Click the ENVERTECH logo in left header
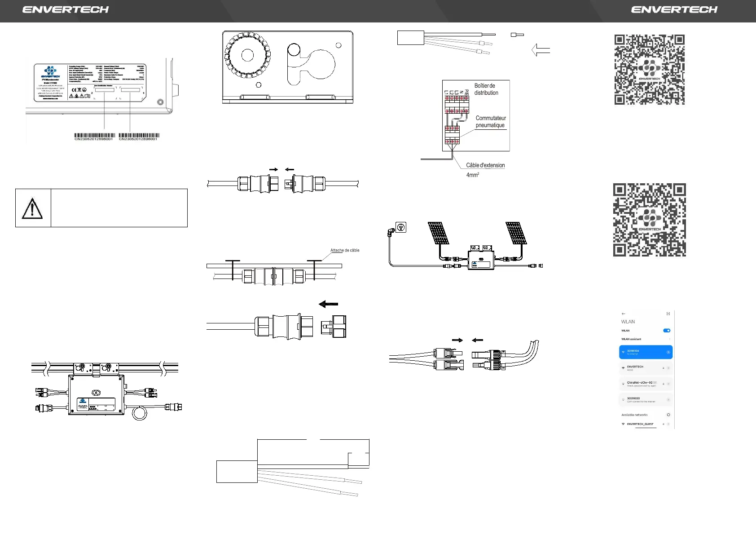This screenshot has width=756, height=535. click(x=66, y=9)
